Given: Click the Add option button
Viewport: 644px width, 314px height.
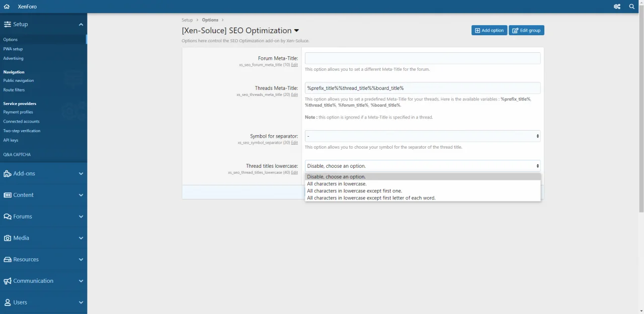Looking at the screenshot, I should point(489,31).
